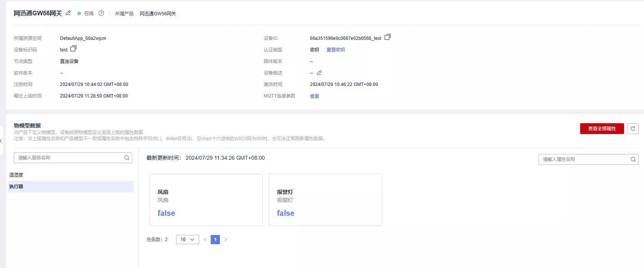This screenshot has height=268, width=644.
Task: Click the 重置密钥 link
Action: pos(335,50)
